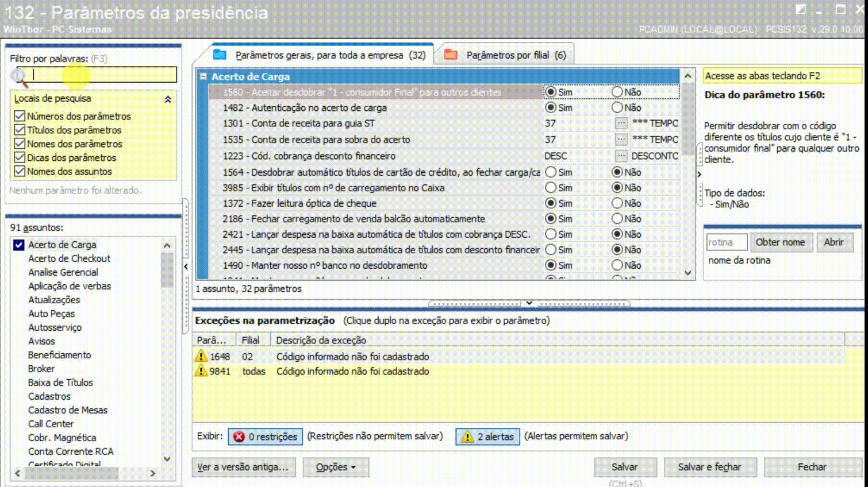Select Sim for parameter 3985

click(551, 187)
